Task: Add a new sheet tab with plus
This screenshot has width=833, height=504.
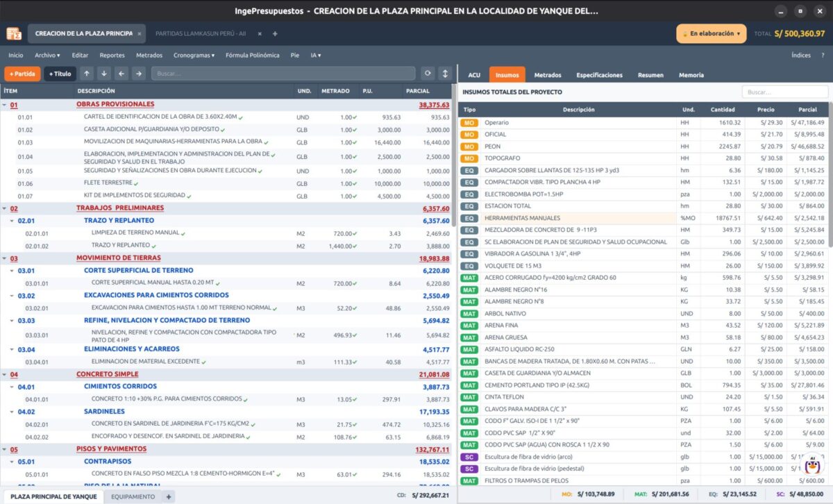Action: tap(169, 497)
